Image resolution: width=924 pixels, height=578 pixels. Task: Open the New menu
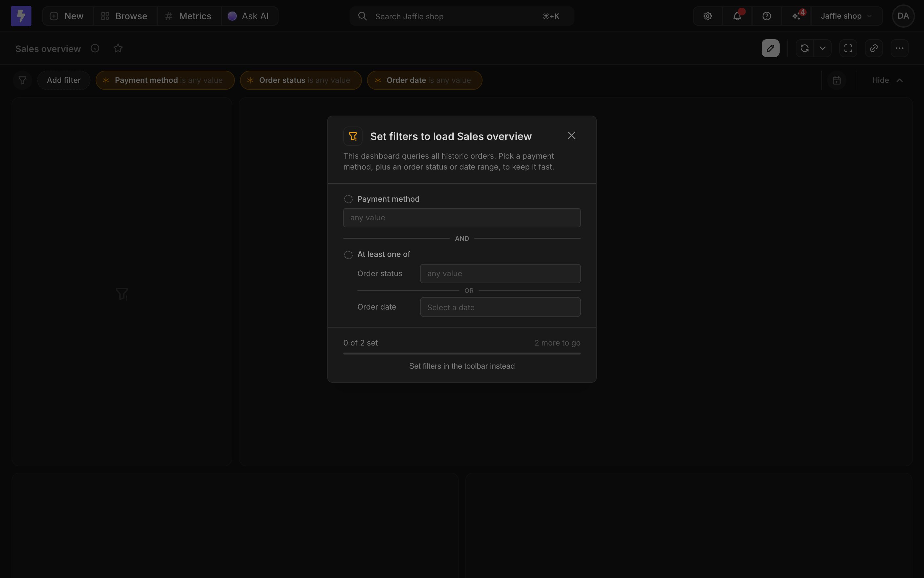(68, 16)
